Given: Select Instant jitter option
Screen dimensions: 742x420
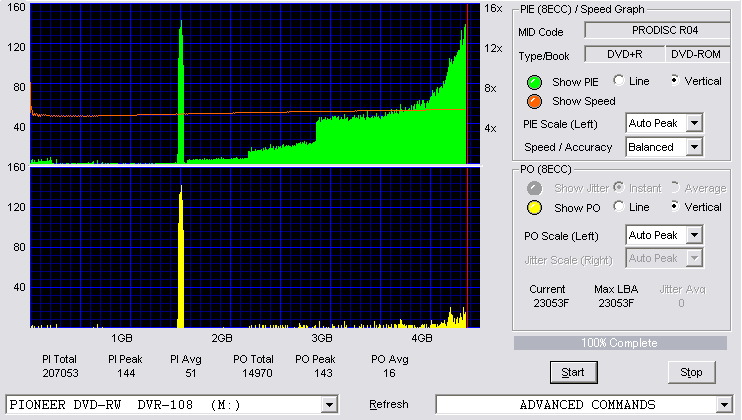Looking at the screenshot, I should 618,187.
